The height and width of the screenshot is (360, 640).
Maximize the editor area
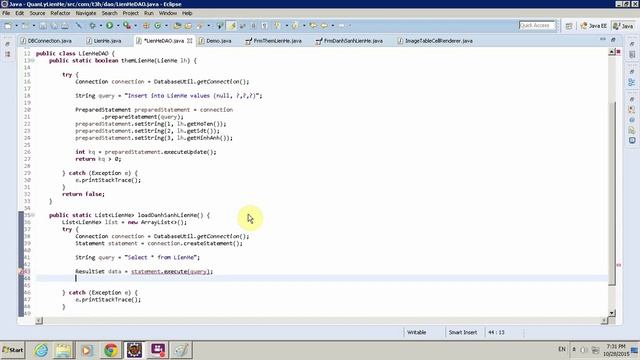613,40
